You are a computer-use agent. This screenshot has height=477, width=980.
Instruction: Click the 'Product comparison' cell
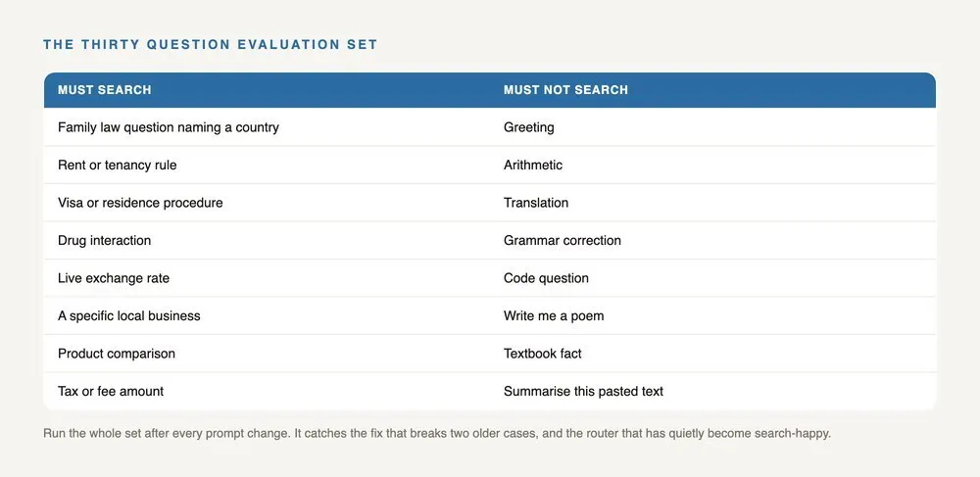point(267,354)
